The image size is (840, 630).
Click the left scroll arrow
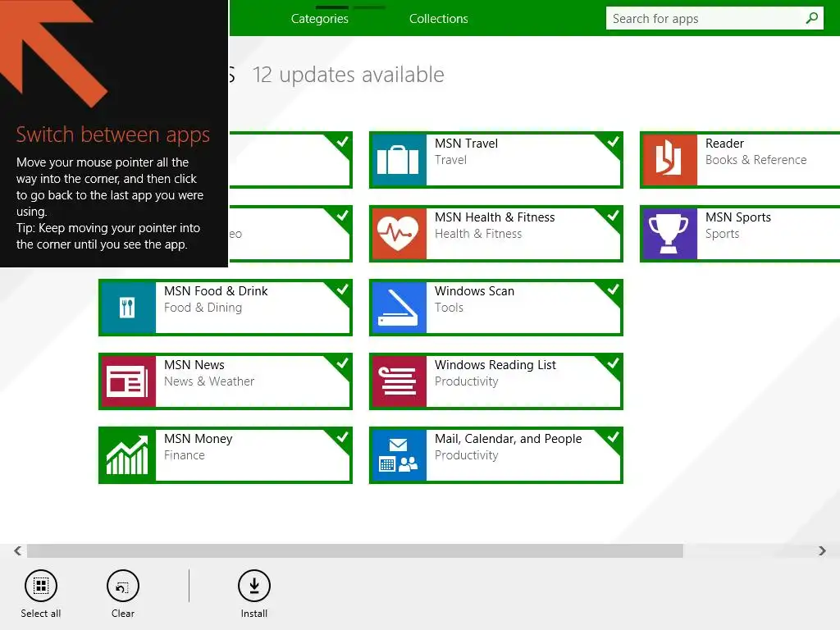[x=18, y=550]
